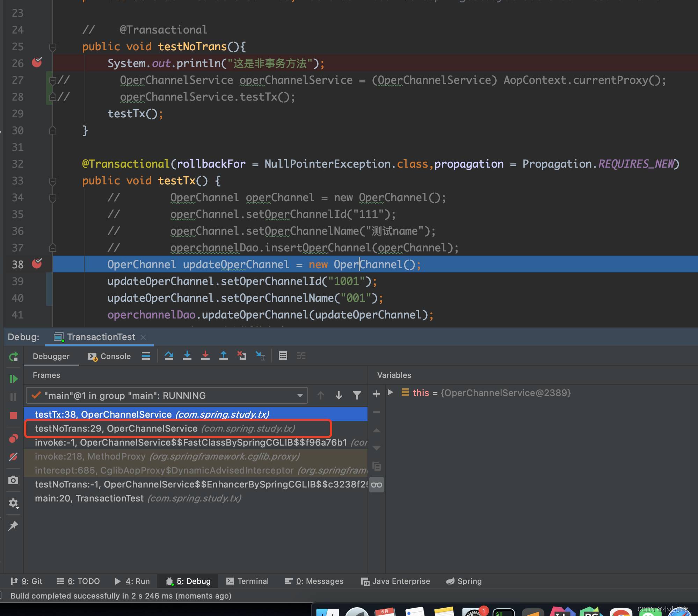The height and width of the screenshot is (616, 698).
Task: Click the Force Step Into icon
Action: click(x=205, y=356)
